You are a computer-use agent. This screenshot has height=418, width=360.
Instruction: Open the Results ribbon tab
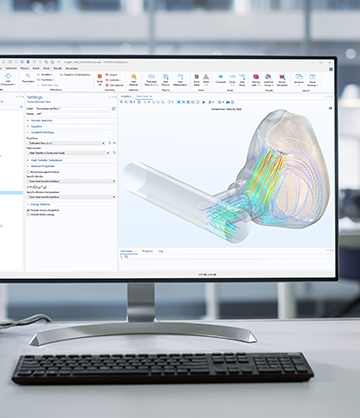click(58, 68)
